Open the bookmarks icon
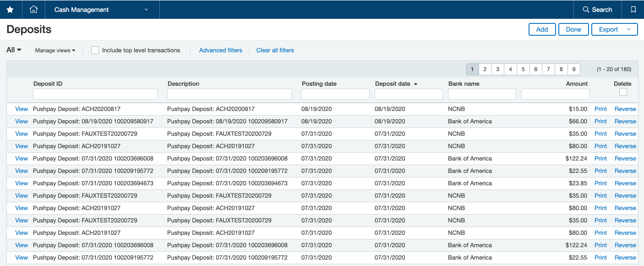Viewport: 644px width, 266px height. click(x=634, y=9)
